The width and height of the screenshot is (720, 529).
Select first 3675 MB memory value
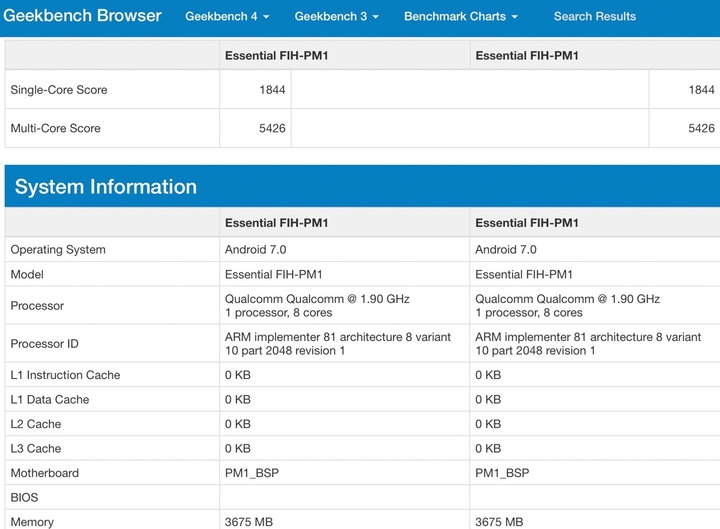pyautogui.click(x=248, y=522)
